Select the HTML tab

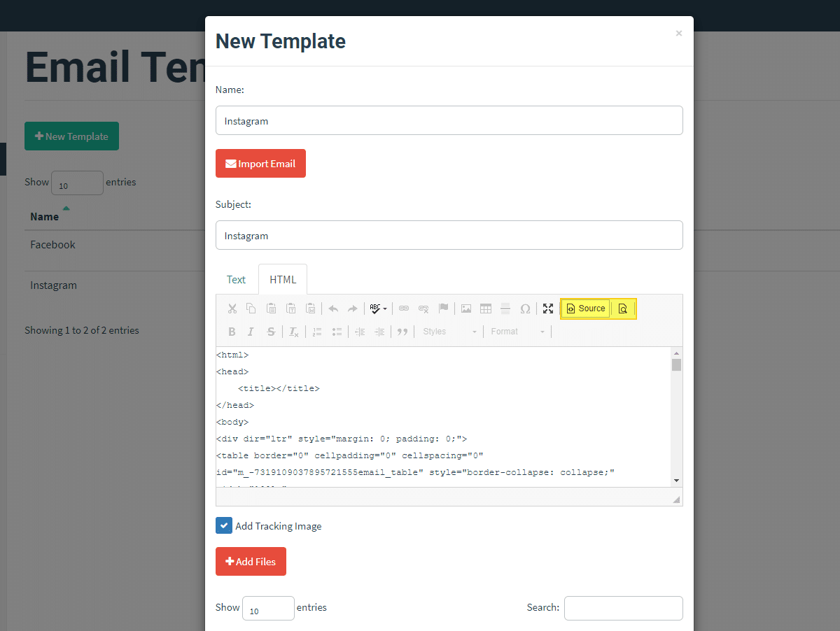(283, 279)
